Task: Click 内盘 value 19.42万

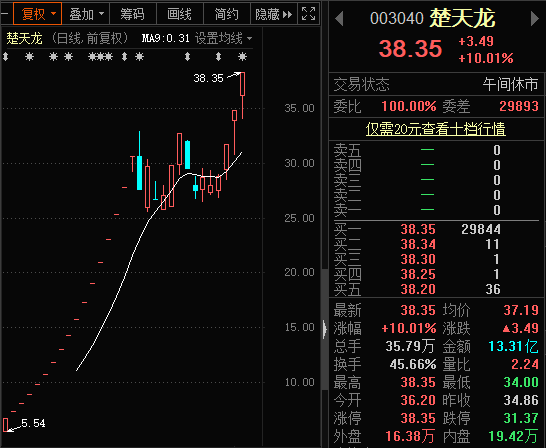Action: [x=513, y=436]
